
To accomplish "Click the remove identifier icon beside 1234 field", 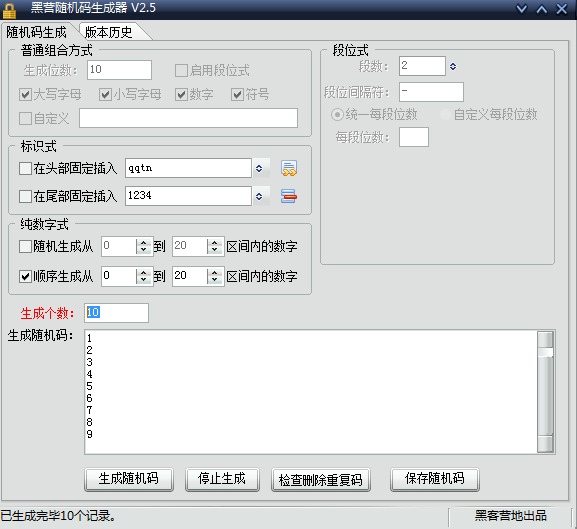I will [x=289, y=196].
